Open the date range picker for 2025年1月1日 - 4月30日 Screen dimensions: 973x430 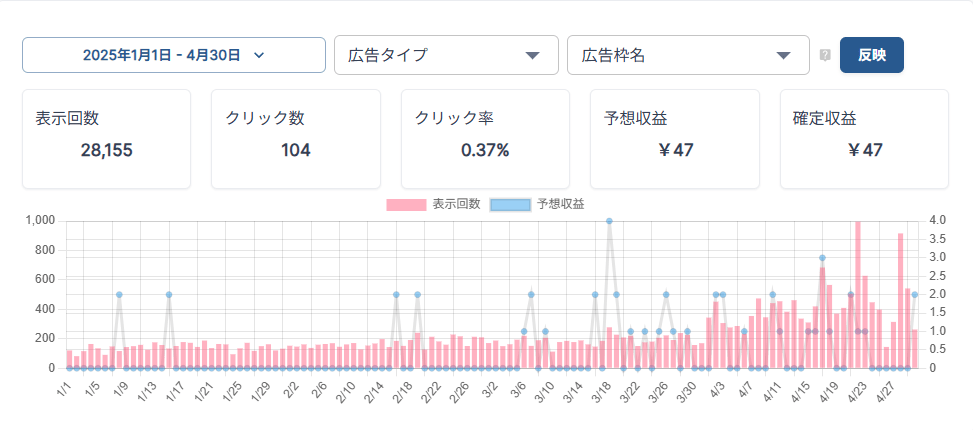point(174,55)
